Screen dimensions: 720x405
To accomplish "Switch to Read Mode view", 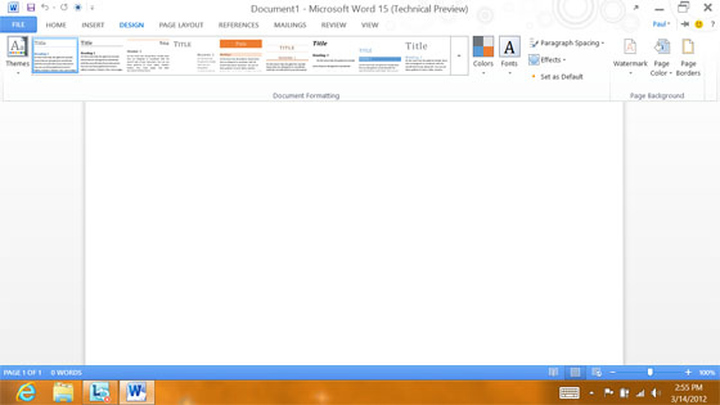I will pos(554,372).
